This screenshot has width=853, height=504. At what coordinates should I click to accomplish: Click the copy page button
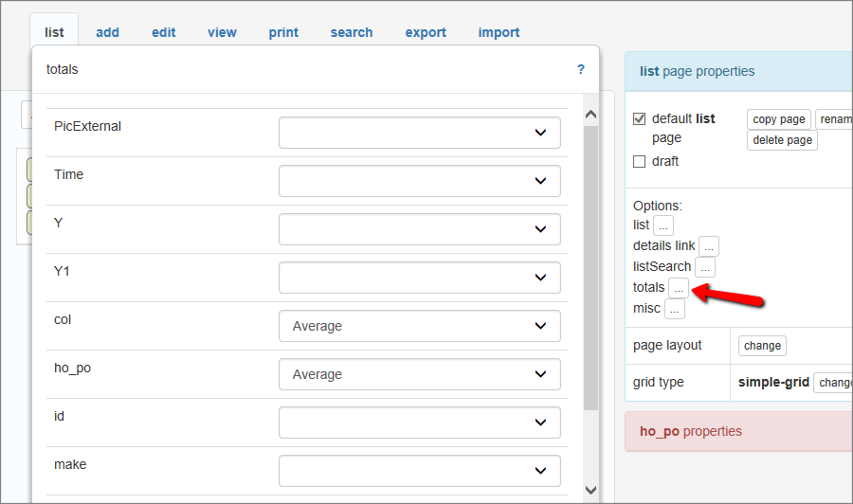coord(778,119)
